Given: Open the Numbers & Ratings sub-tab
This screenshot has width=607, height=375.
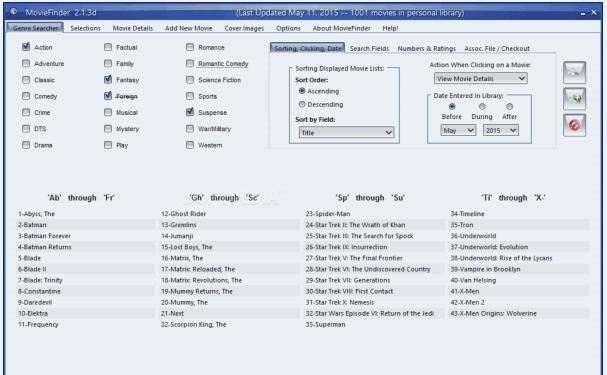Looking at the screenshot, I should pos(427,48).
